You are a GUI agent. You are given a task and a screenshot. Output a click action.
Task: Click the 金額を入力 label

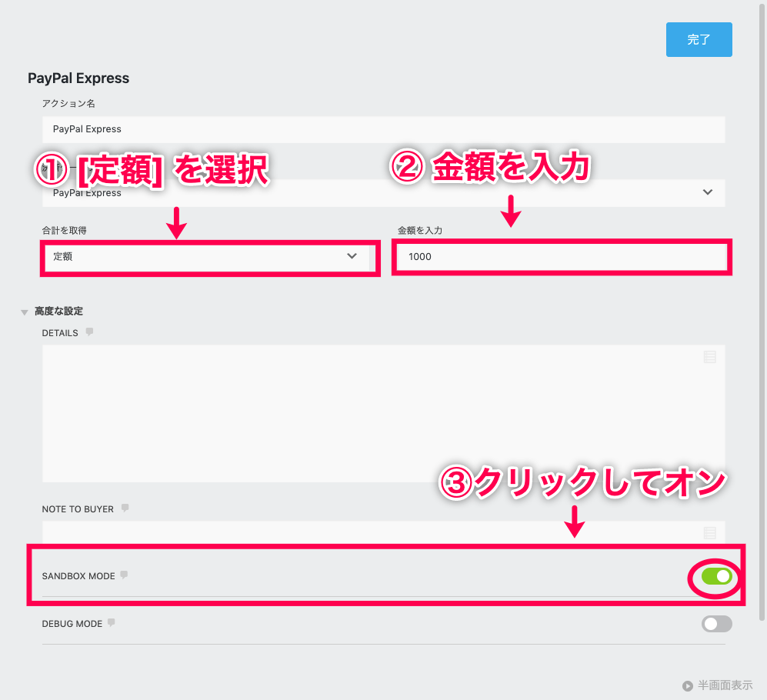420,231
